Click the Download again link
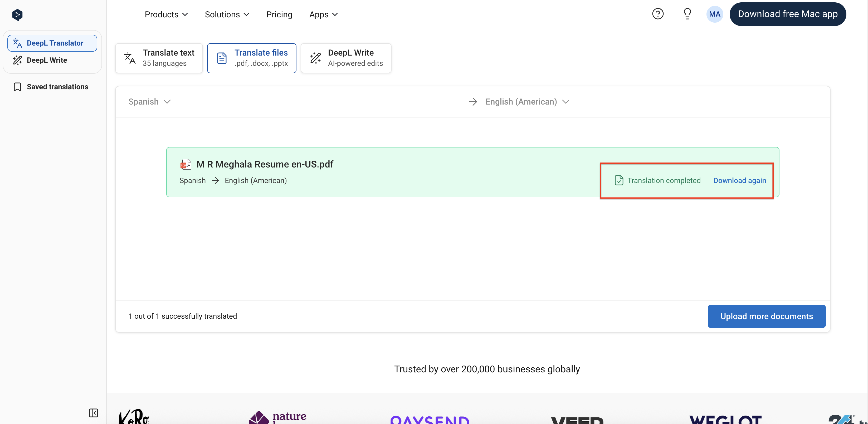The width and height of the screenshot is (868, 424). 739,180
